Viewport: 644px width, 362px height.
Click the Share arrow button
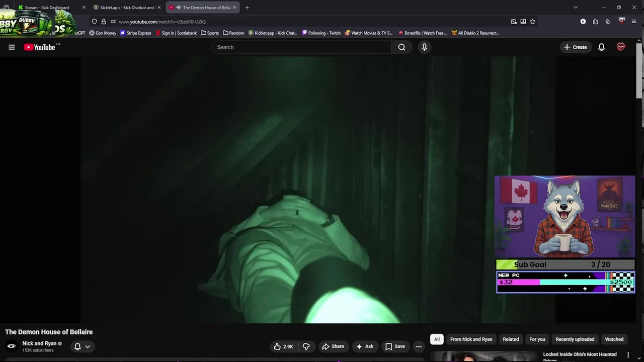[333, 346]
